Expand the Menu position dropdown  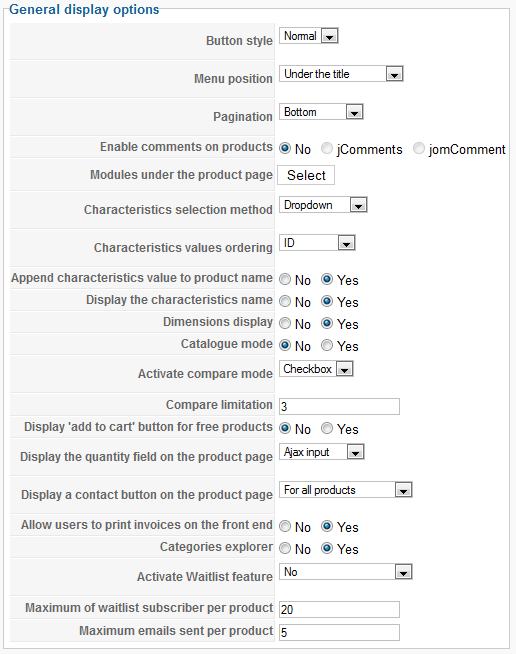coord(341,74)
